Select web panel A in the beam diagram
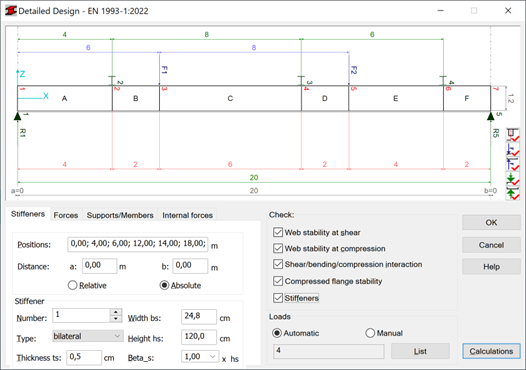Viewport: 526px width, 370px height. coord(65,98)
